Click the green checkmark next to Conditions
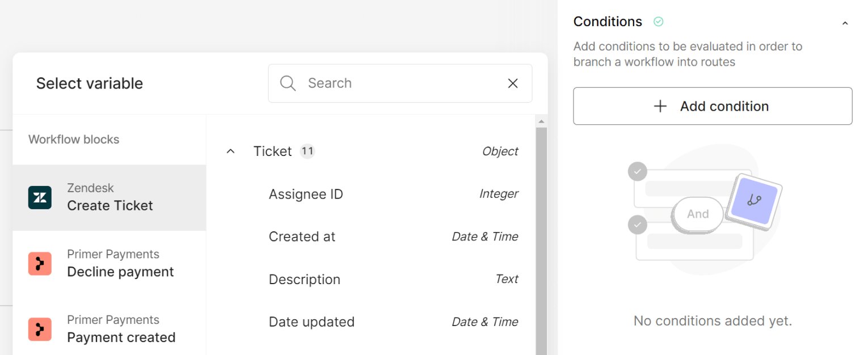The width and height of the screenshot is (868, 355). click(658, 22)
